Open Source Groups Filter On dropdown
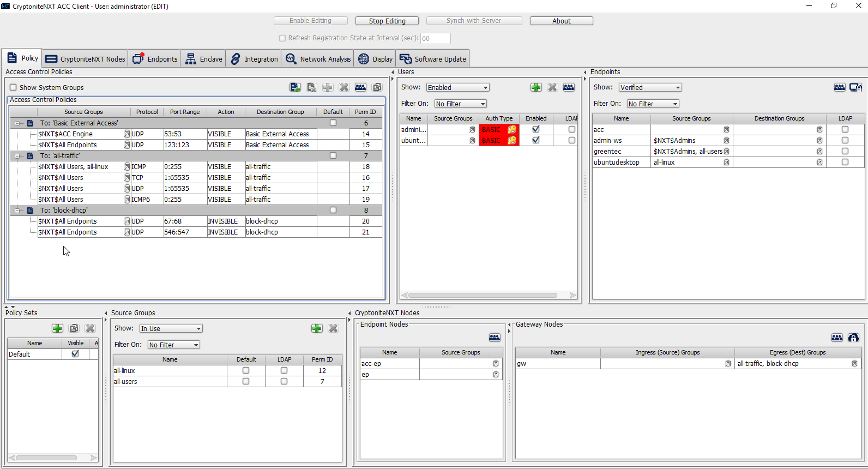868x469 pixels. point(174,345)
